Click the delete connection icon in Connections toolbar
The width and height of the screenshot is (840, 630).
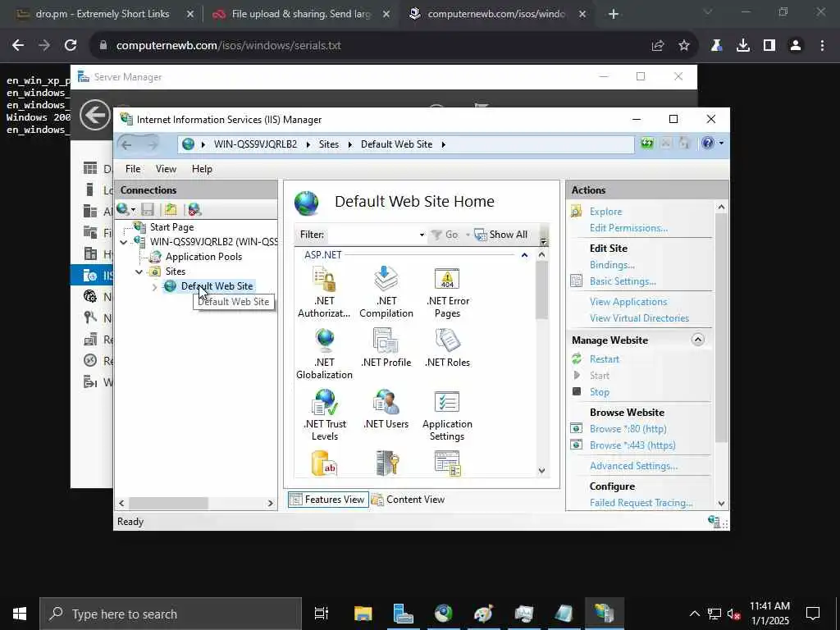point(194,209)
